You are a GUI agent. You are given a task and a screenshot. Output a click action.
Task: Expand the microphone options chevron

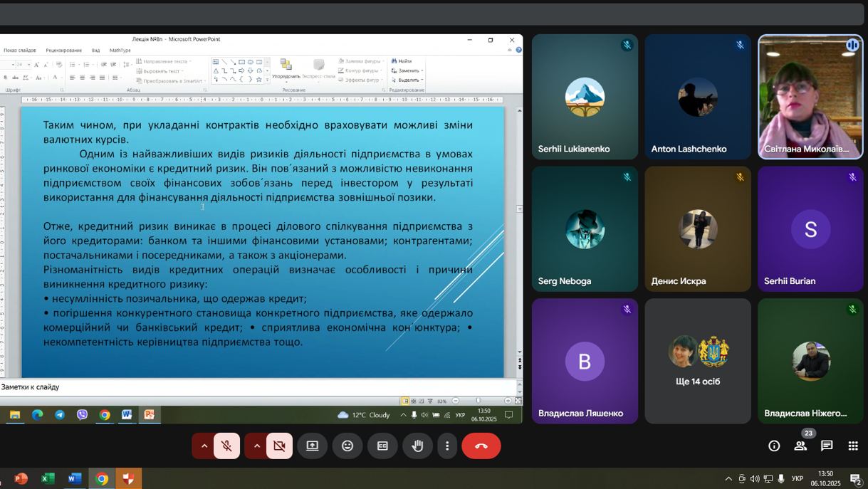pyautogui.click(x=203, y=446)
